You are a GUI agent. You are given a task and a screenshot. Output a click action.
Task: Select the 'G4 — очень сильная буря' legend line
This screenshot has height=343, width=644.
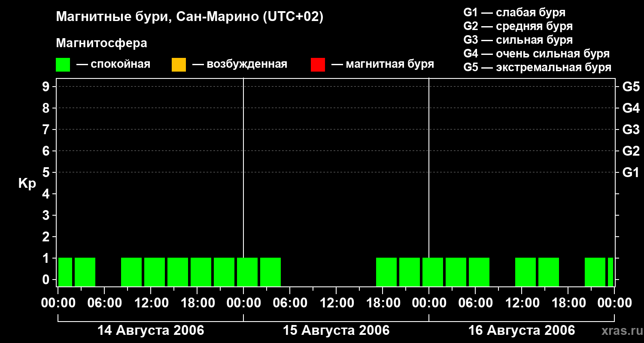point(537,54)
